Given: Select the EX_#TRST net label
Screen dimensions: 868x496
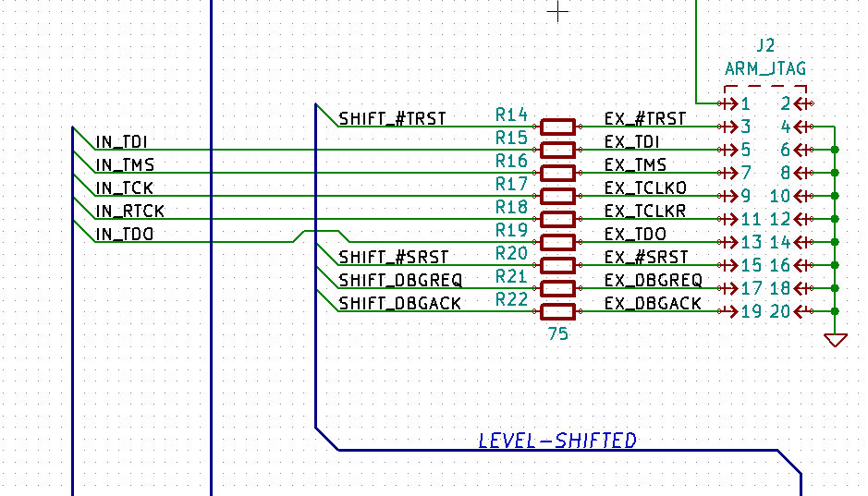Looking at the screenshot, I should click(x=645, y=119).
